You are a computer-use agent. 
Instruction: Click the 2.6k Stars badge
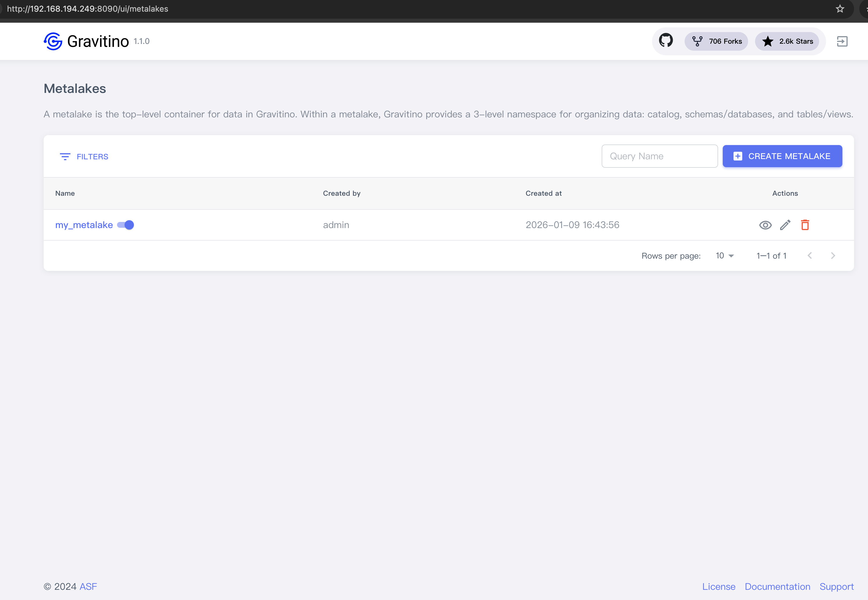[x=787, y=41]
